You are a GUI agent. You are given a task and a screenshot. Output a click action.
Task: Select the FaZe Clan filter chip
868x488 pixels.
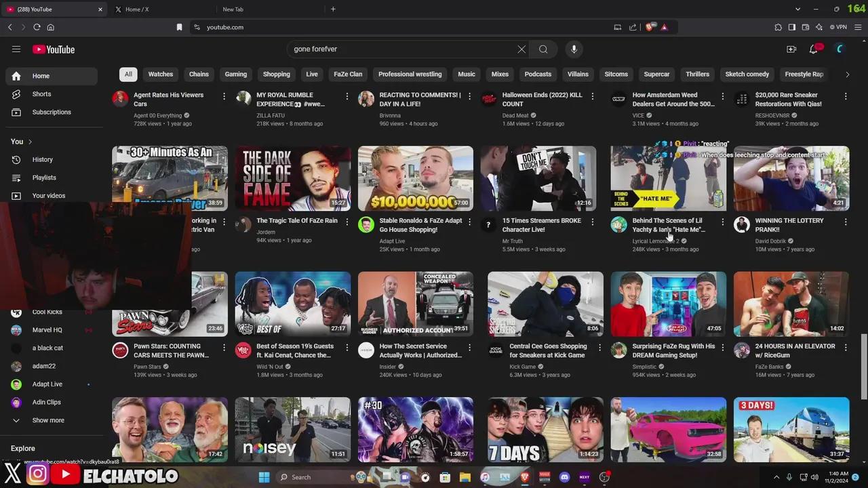348,74
